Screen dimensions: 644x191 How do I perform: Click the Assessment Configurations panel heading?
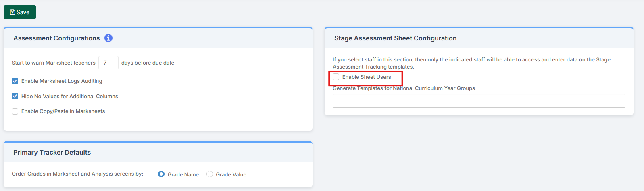56,38
